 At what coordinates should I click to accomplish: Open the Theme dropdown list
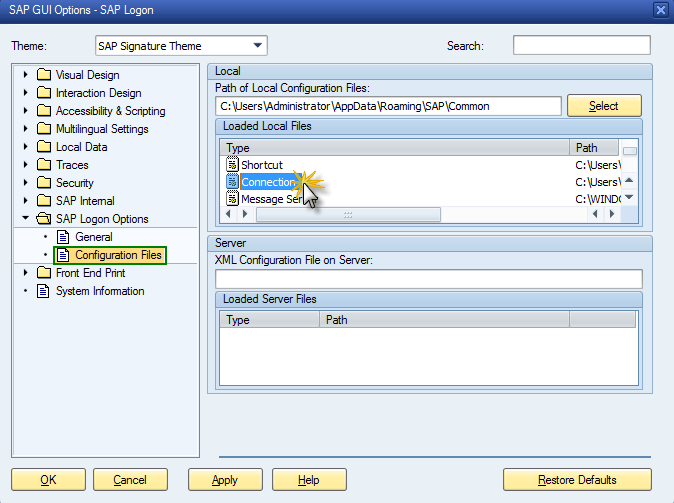pos(257,46)
